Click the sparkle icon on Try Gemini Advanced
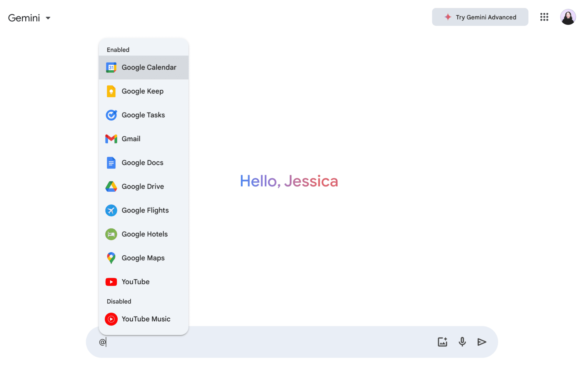The width and height of the screenshot is (588, 371). coord(448,17)
